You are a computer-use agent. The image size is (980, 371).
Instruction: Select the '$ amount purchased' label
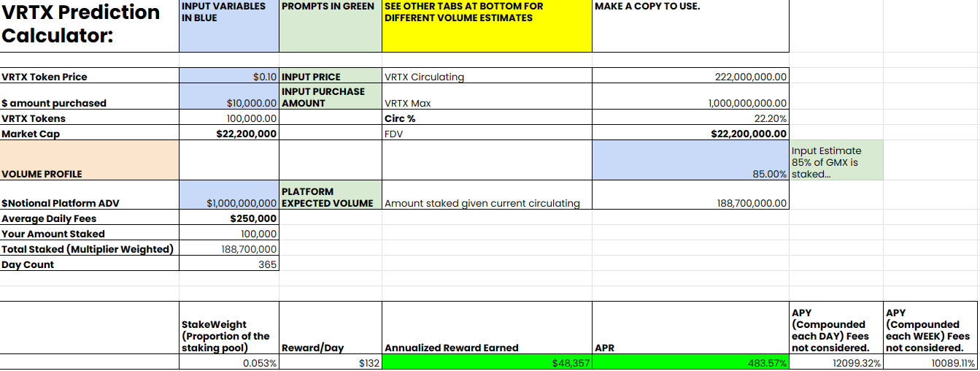coord(89,97)
